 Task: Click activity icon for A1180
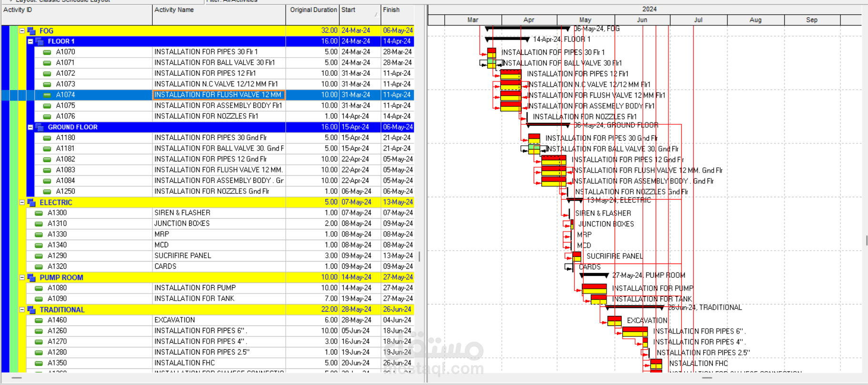47,138
